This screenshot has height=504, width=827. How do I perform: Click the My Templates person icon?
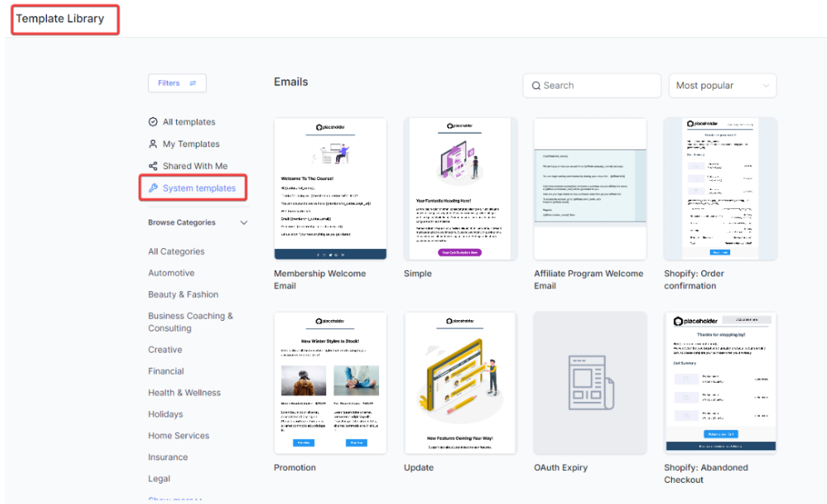[153, 144]
